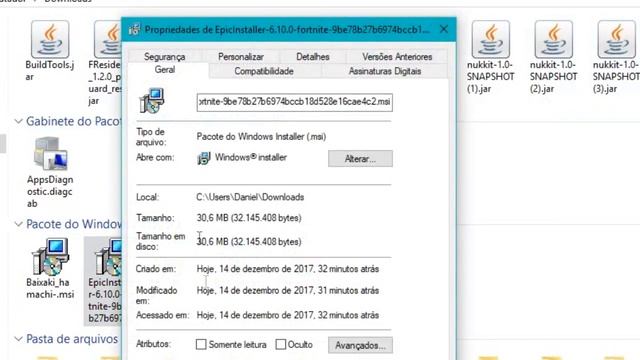Click the file name input field

(294, 102)
